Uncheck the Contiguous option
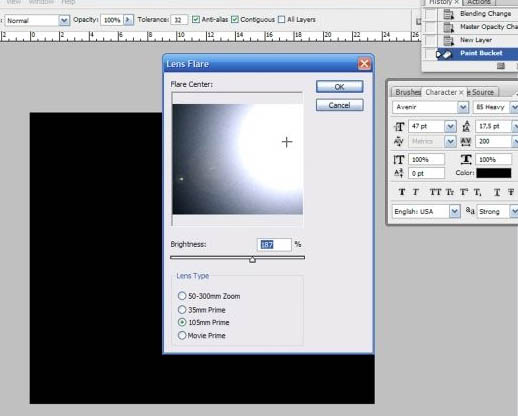Screen dimensions: 518x416 235,20
